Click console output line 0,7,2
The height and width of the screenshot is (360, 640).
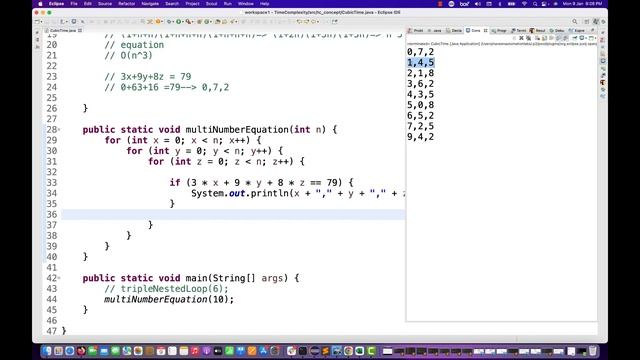420,52
